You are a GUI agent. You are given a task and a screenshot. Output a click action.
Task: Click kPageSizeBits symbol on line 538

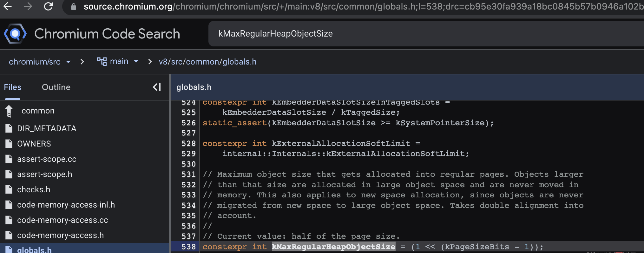click(477, 247)
